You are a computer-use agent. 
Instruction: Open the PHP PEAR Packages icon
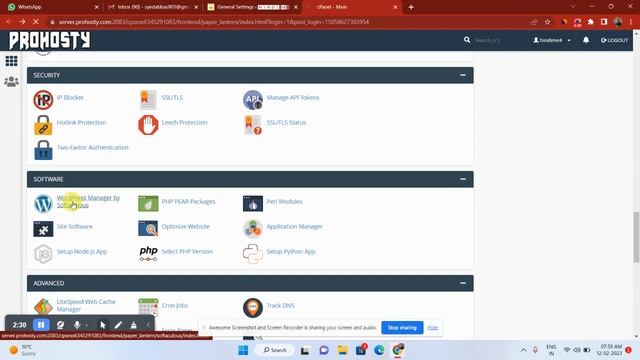coord(148,204)
